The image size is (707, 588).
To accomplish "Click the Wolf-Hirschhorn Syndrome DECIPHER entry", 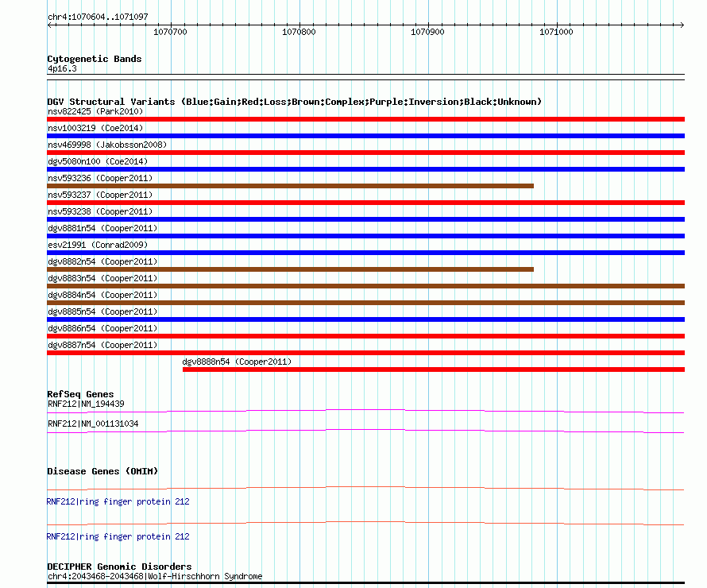I will coord(155,576).
